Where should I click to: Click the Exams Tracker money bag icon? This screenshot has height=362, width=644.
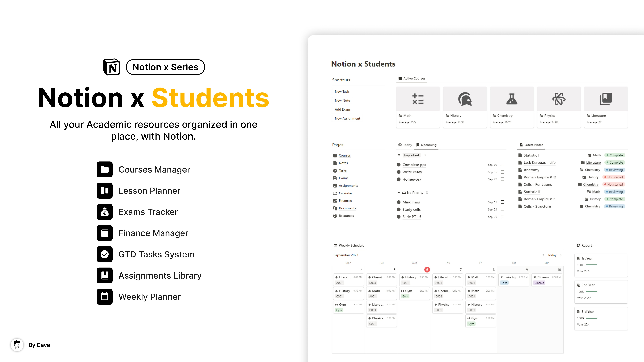(x=105, y=212)
